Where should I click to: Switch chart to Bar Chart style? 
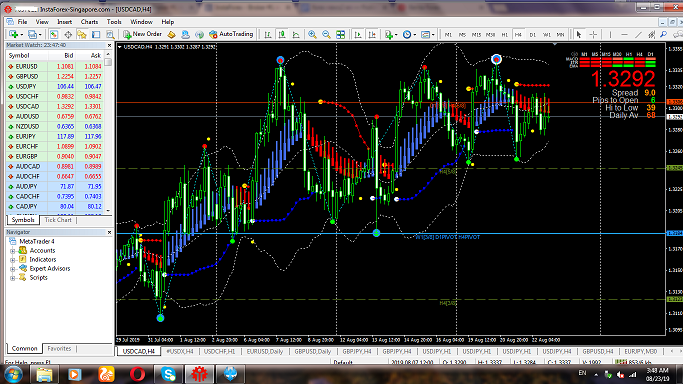pos(267,34)
